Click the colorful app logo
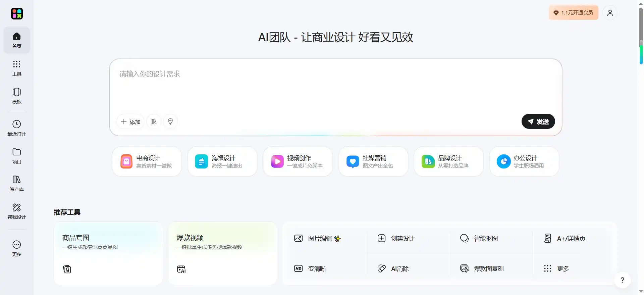This screenshot has height=295, width=644. pyautogui.click(x=17, y=13)
